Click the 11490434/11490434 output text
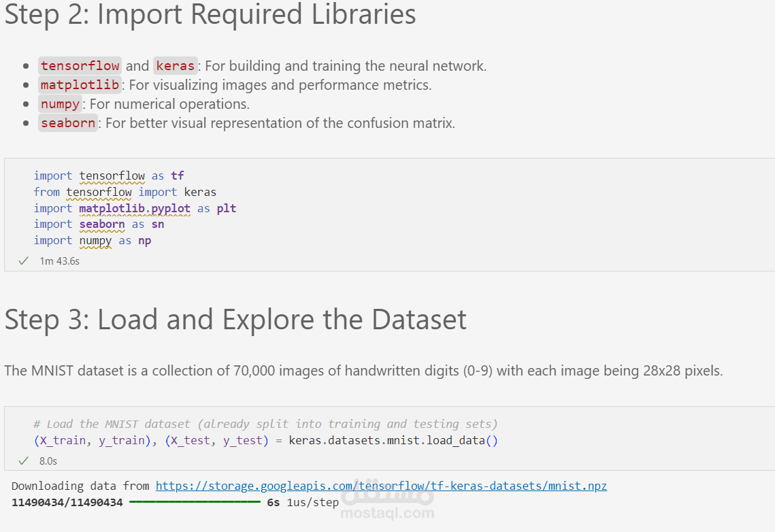Viewport: 775px width, 532px height. (67, 503)
